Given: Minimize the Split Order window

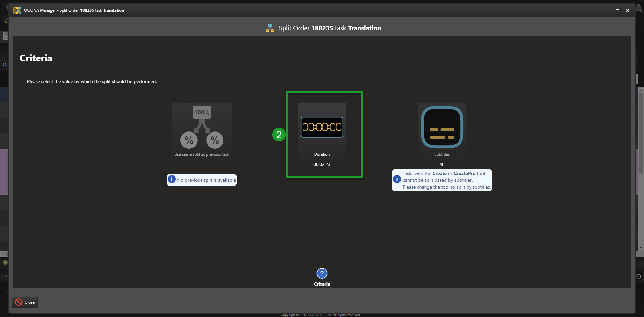Looking at the screenshot, I should [607, 10].
